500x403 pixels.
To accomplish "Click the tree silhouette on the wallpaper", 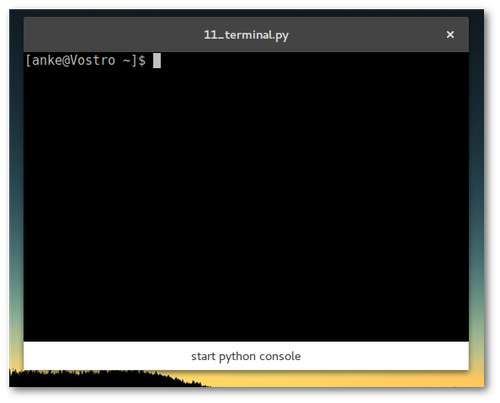I will point(100,379).
